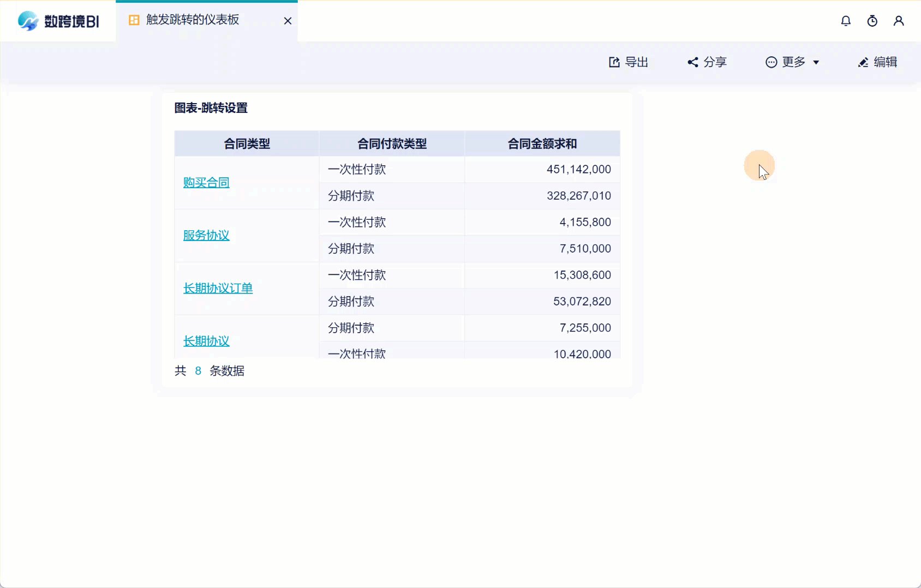Click the 编辑 edit button

885,62
